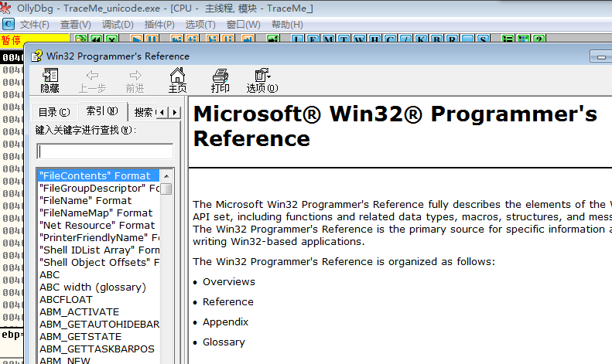The height and width of the screenshot is (364, 612).
Task: Open the 调试(D) menu
Action: click(118, 25)
